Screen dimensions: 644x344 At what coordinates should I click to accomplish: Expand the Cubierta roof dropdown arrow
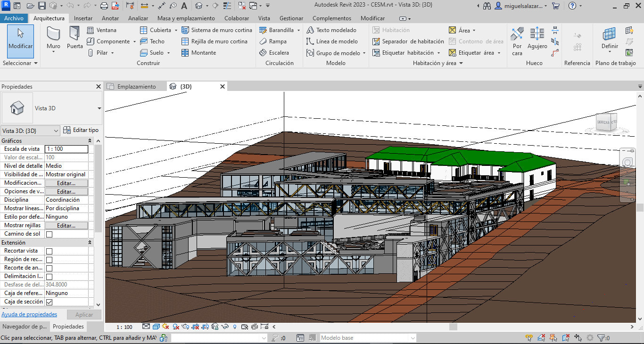coord(176,30)
